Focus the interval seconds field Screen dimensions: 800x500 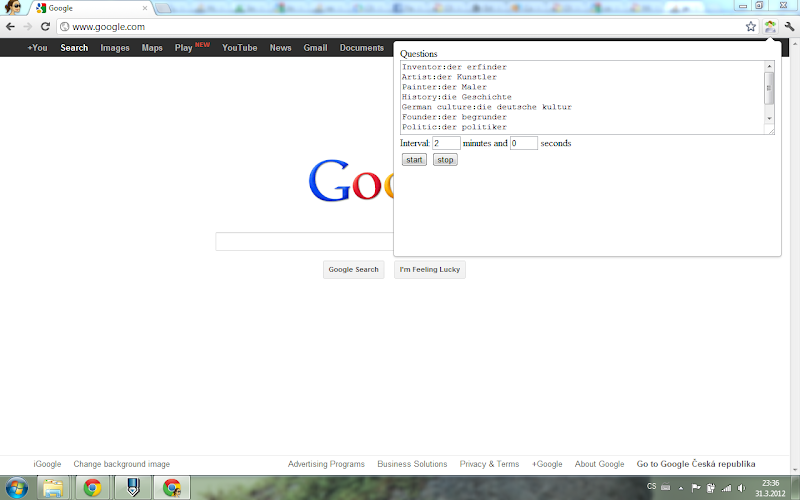(523, 143)
